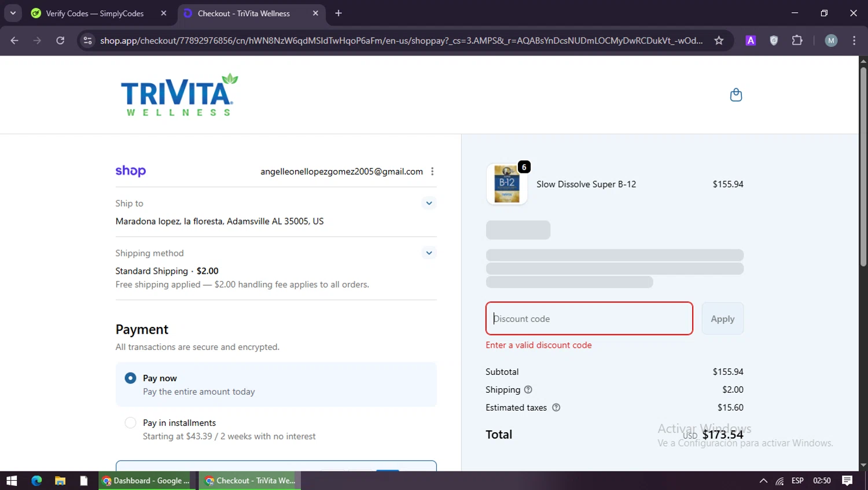Open the network status tray icon
This screenshot has width=868, height=490.
[x=780, y=481]
